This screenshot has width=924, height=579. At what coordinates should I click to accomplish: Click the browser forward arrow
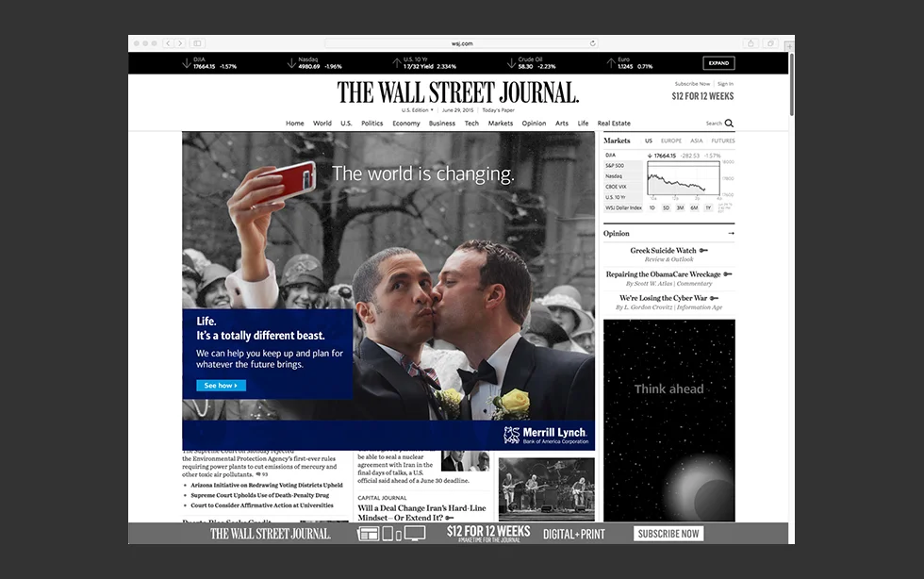tap(179, 43)
